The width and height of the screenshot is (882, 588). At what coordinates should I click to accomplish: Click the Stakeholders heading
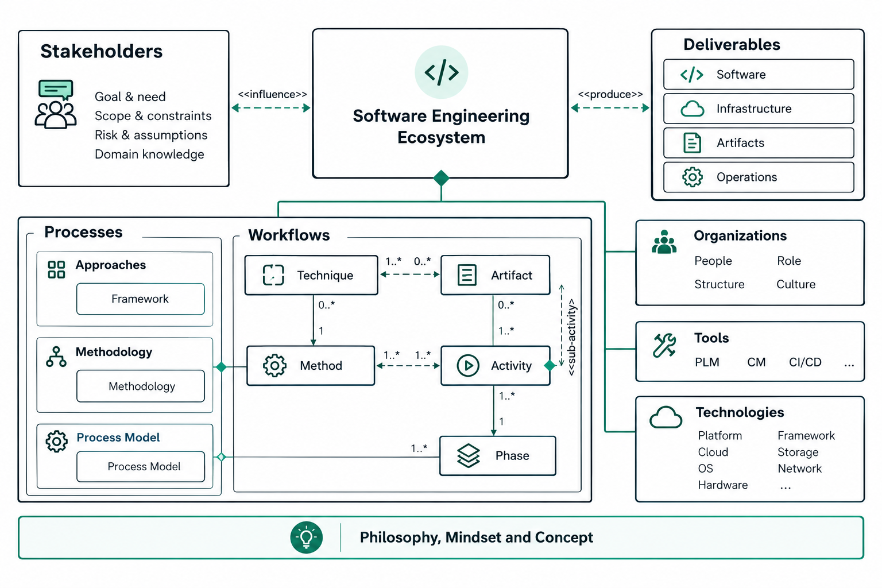point(102,52)
